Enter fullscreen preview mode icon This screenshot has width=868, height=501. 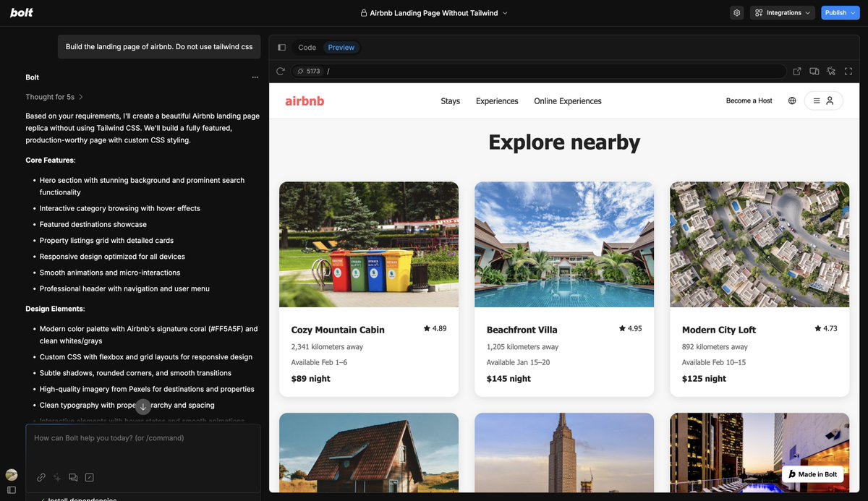point(848,72)
